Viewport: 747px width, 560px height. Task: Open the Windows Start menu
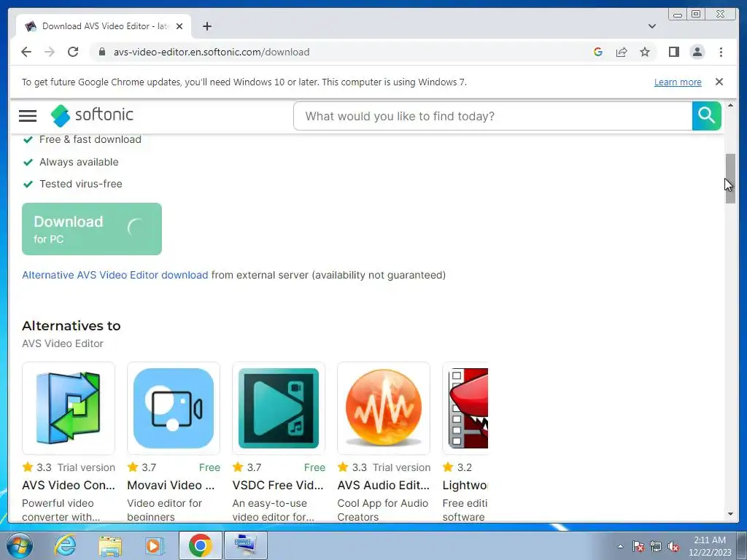[20, 545]
